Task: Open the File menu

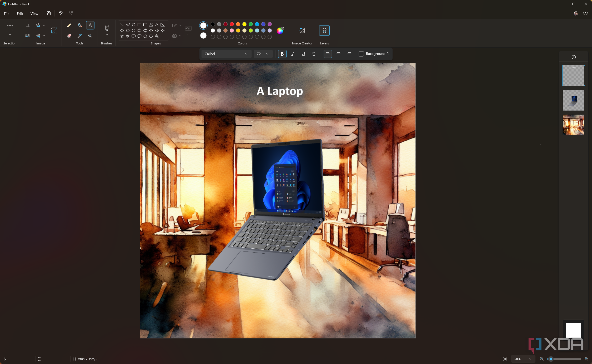Action: click(x=7, y=14)
